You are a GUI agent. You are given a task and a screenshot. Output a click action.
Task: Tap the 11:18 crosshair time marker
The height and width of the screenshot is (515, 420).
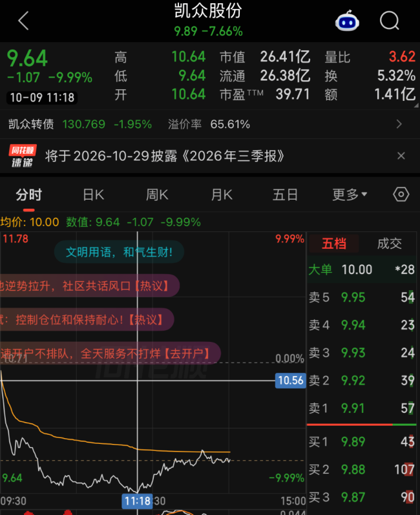point(137,501)
